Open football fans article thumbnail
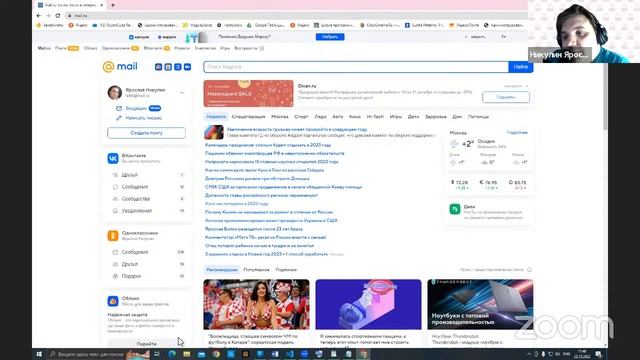640x360 pixels. [256, 304]
